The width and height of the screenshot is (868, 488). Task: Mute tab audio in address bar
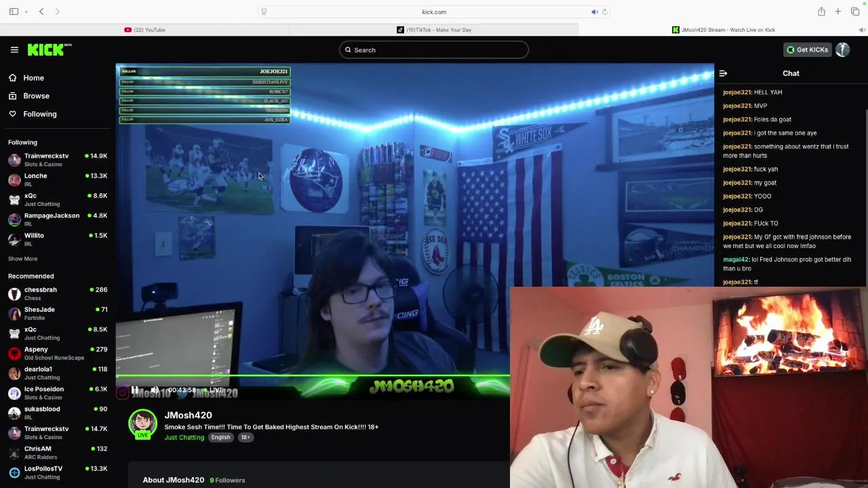[x=595, y=12]
